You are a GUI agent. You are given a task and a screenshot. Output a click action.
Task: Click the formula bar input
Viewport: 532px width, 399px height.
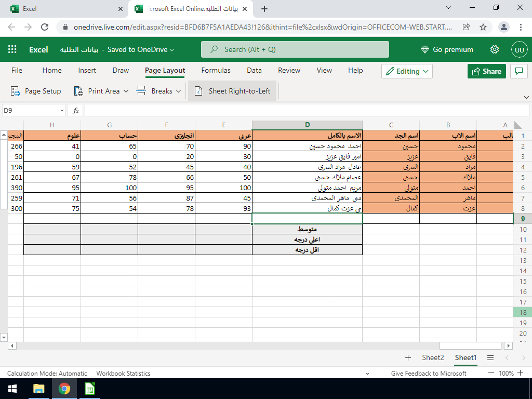[307, 110]
